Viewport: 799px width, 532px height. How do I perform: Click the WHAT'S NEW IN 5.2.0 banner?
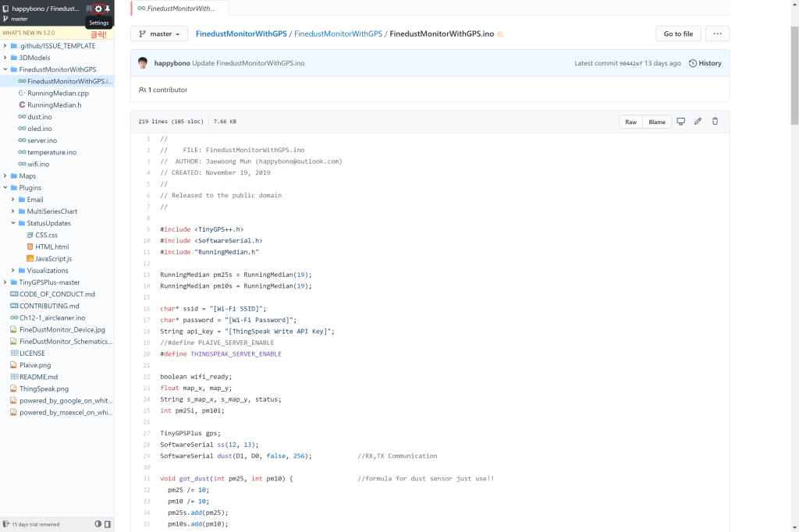tap(28, 33)
